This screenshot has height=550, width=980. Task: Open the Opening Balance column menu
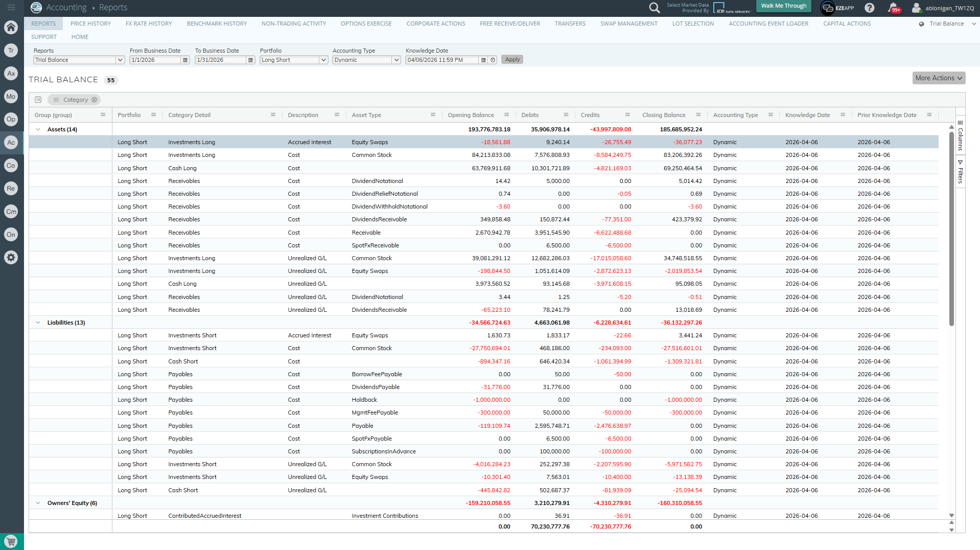(x=506, y=115)
